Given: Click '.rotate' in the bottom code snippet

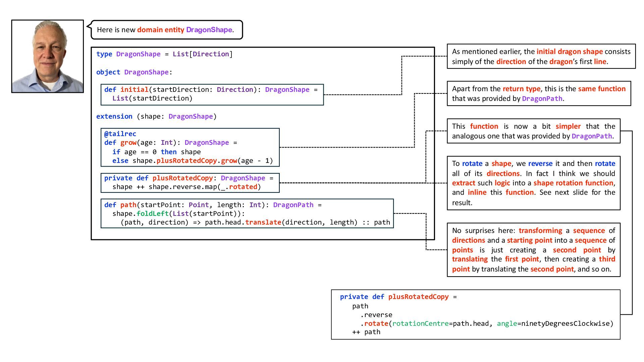Looking at the screenshot, I should click(374, 323).
